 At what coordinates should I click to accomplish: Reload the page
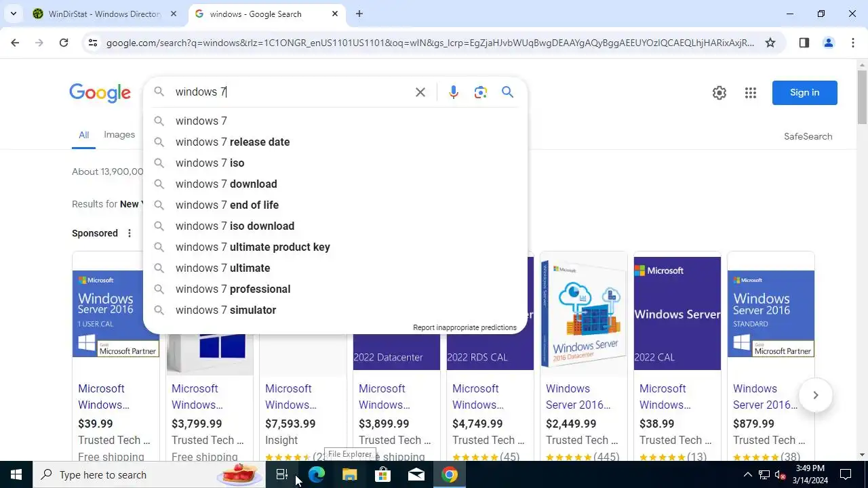64,43
